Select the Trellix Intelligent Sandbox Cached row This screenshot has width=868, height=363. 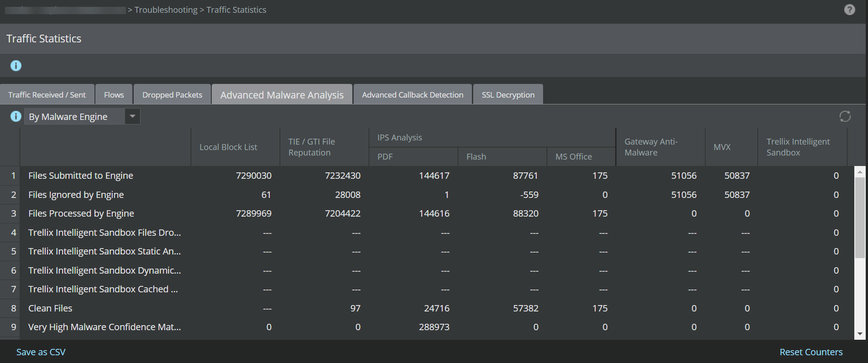pos(427,289)
